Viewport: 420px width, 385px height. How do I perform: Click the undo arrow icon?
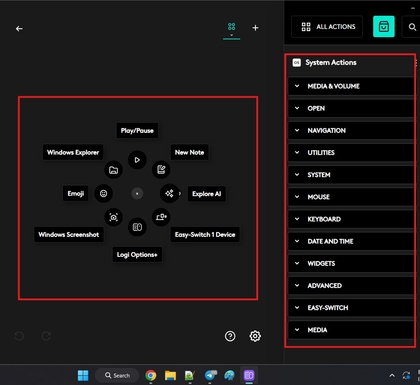coord(19,336)
